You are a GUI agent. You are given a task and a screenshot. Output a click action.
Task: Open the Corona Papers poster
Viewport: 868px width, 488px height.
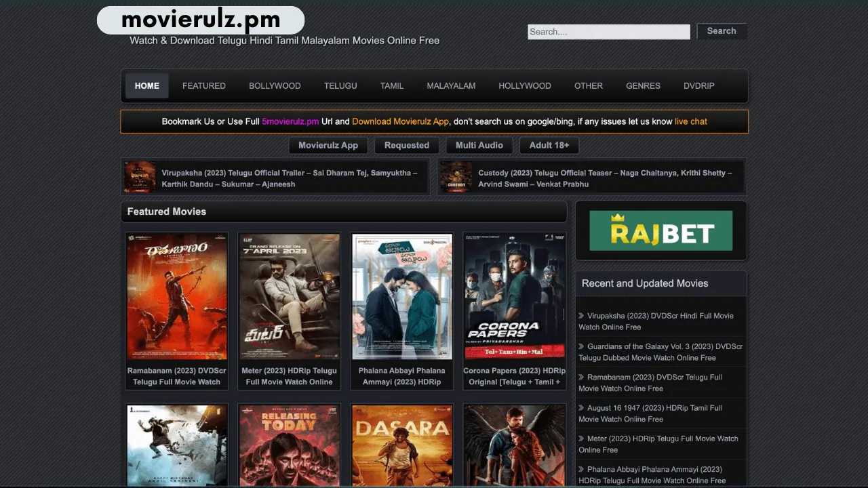pyautogui.click(x=515, y=296)
